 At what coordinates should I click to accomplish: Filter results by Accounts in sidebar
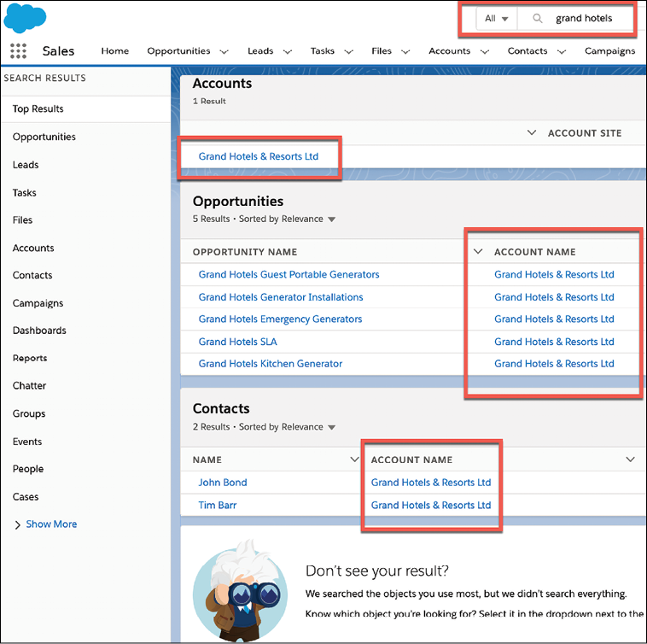(x=33, y=248)
